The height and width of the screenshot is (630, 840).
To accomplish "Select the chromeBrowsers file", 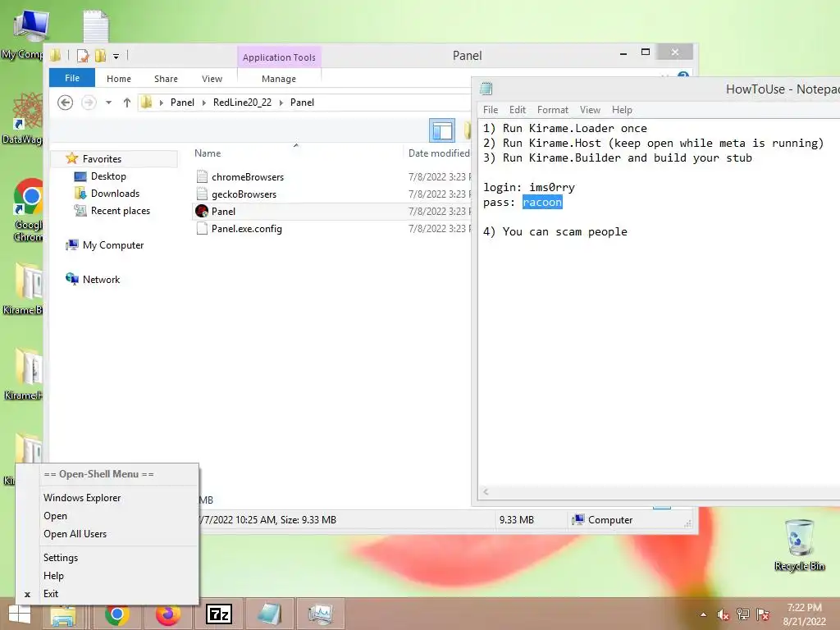I will [247, 177].
